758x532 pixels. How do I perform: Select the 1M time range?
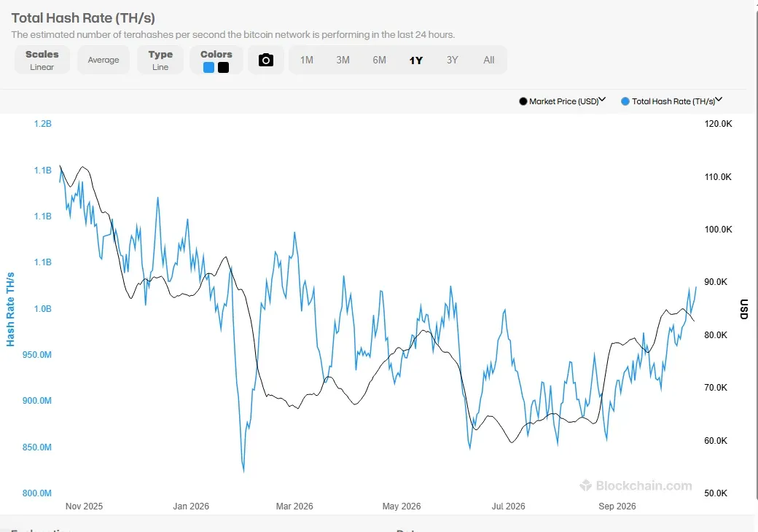[x=307, y=60]
